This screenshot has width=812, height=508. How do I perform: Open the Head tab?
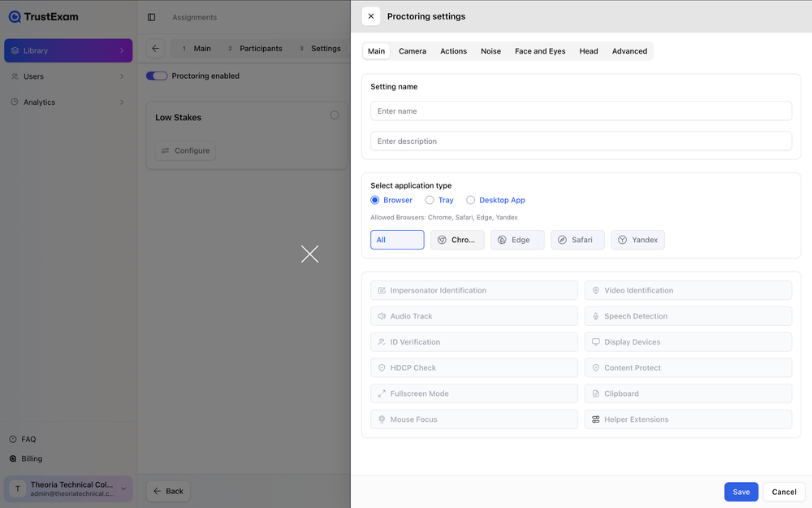[588, 50]
